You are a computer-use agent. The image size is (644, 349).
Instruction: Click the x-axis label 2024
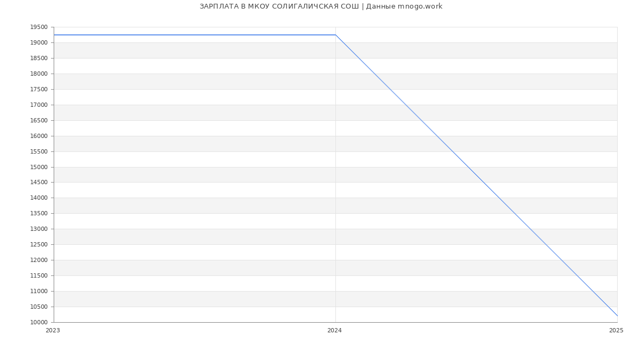click(x=334, y=331)
